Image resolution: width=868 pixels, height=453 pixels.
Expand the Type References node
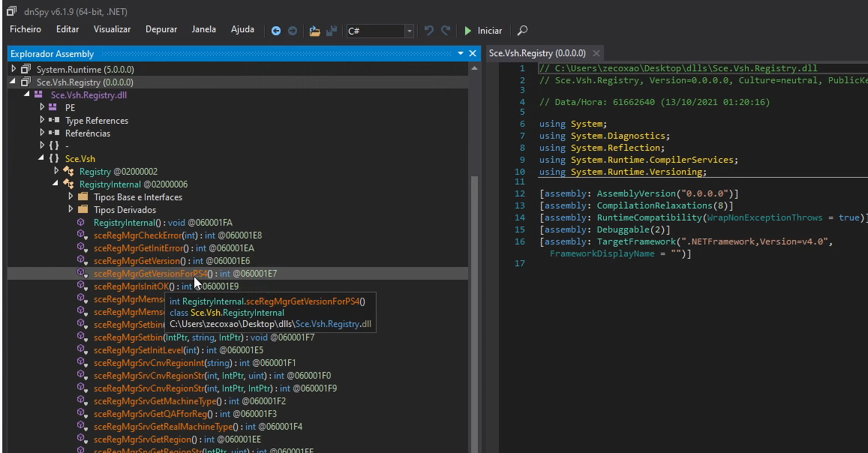pos(42,120)
